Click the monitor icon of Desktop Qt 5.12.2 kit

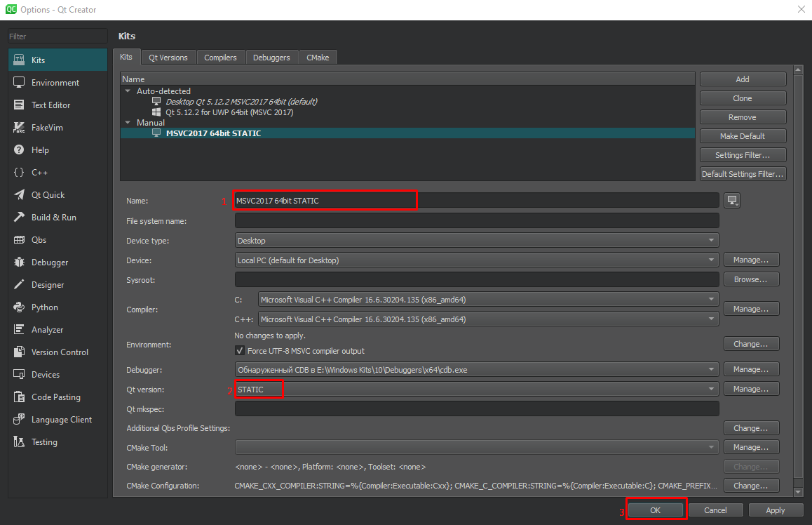(156, 101)
